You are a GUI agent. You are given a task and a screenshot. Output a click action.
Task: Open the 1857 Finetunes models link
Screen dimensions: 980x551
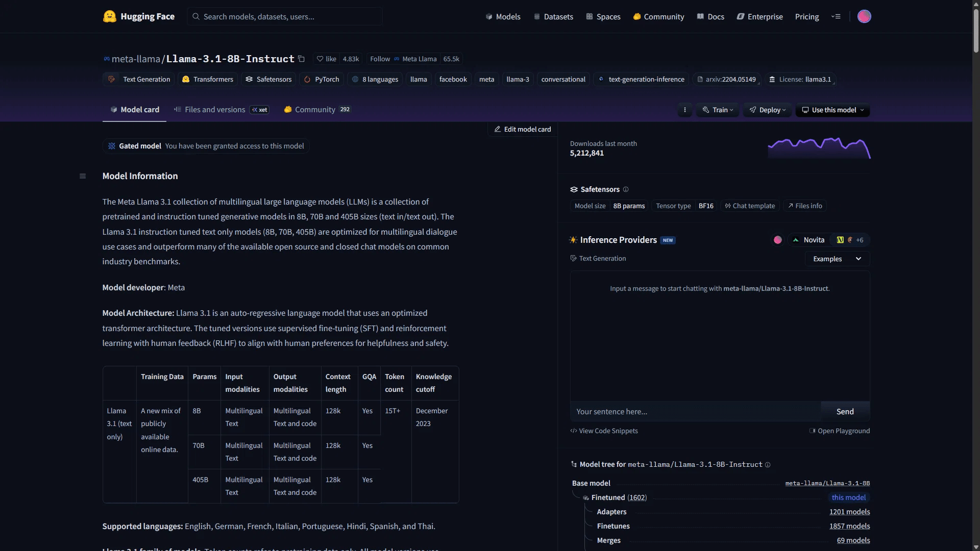[850, 526]
